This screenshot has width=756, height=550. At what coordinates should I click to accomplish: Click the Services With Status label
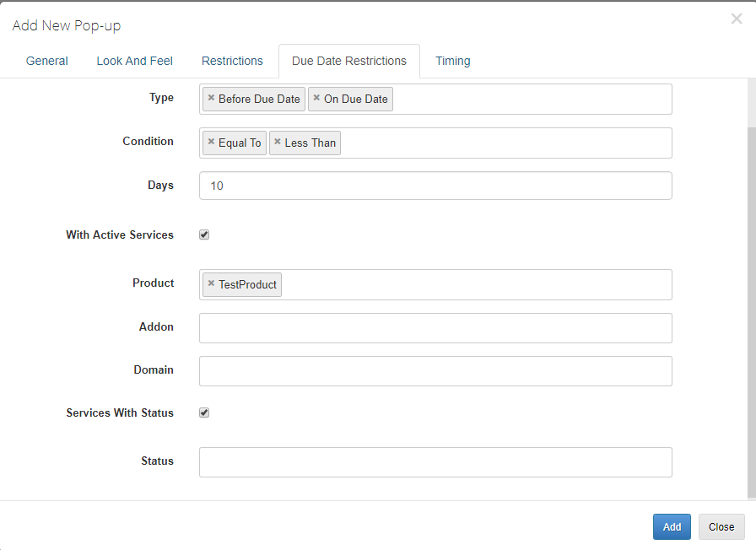[x=120, y=412]
